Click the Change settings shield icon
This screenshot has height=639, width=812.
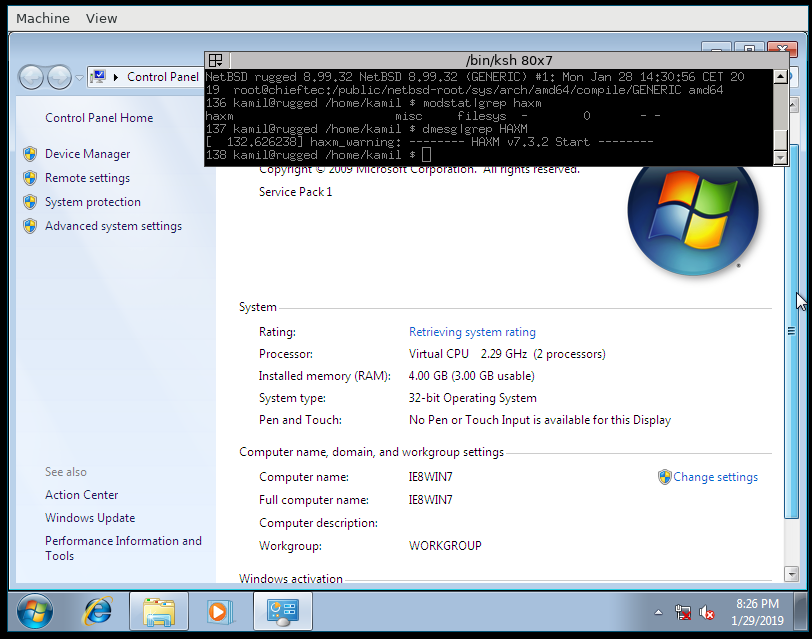(x=664, y=477)
